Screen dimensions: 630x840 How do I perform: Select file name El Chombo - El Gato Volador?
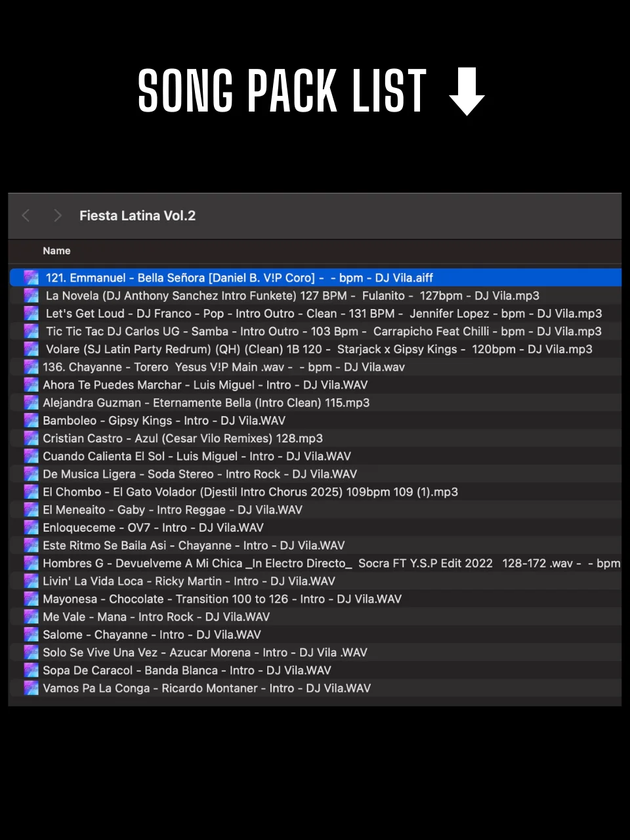tap(250, 492)
